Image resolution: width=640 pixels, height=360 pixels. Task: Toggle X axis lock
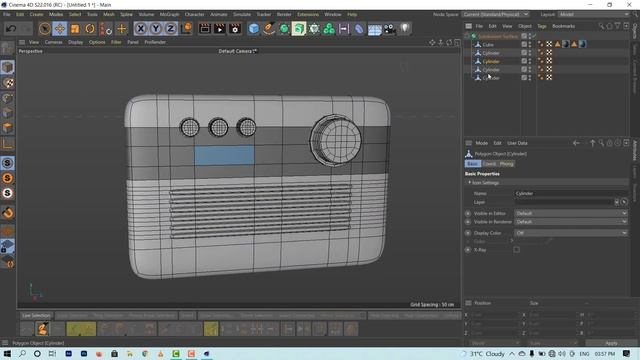140,29
